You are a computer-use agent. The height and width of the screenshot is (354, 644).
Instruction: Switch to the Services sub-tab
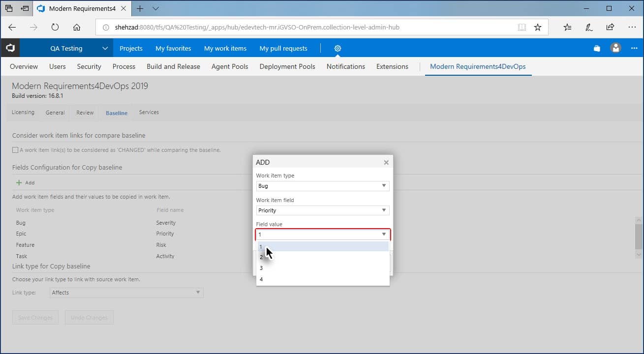[x=149, y=112]
